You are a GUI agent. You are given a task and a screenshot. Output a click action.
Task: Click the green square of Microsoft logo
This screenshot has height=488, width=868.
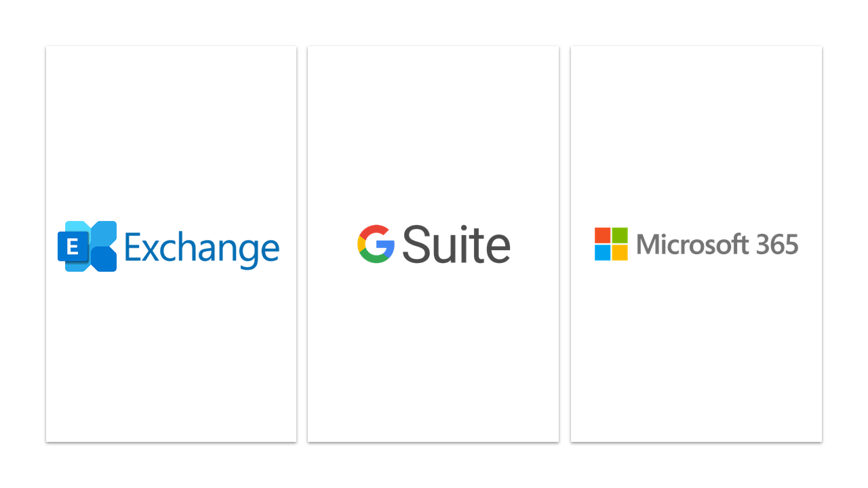620,235
